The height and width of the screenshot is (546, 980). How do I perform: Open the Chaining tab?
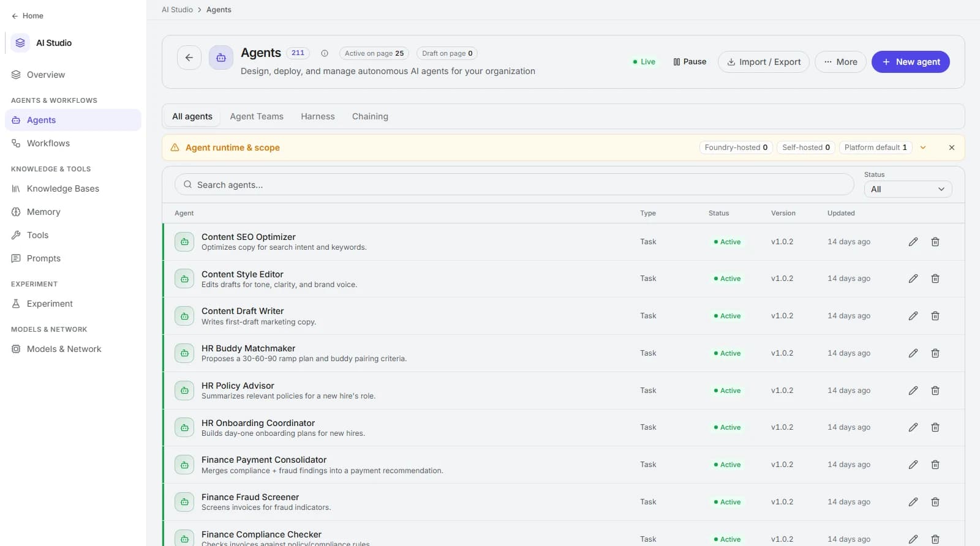[370, 116]
